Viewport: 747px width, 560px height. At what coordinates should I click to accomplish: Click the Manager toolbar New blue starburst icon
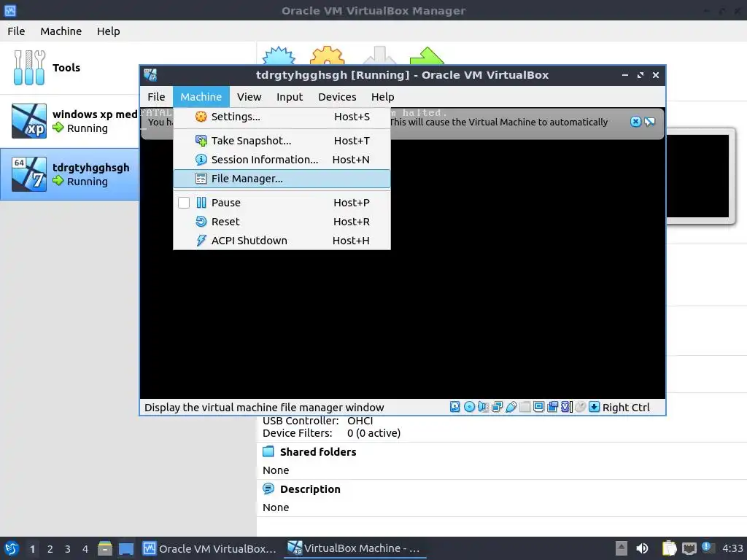(x=279, y=55)
